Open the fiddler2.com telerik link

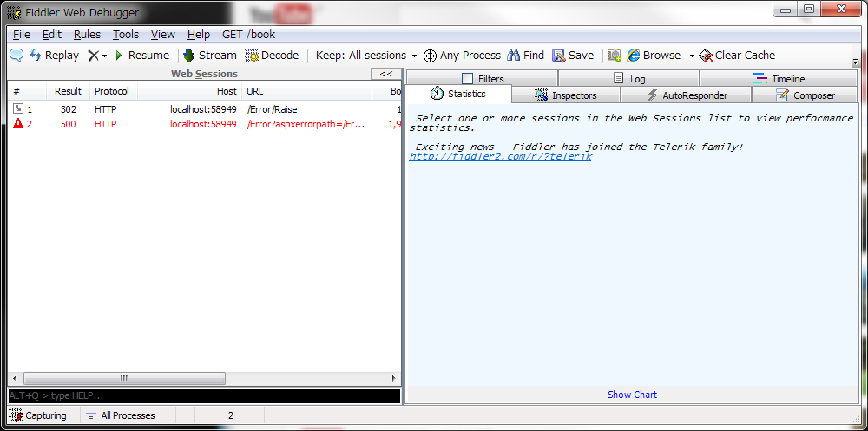pyautogui.click(x=501, y=157)
